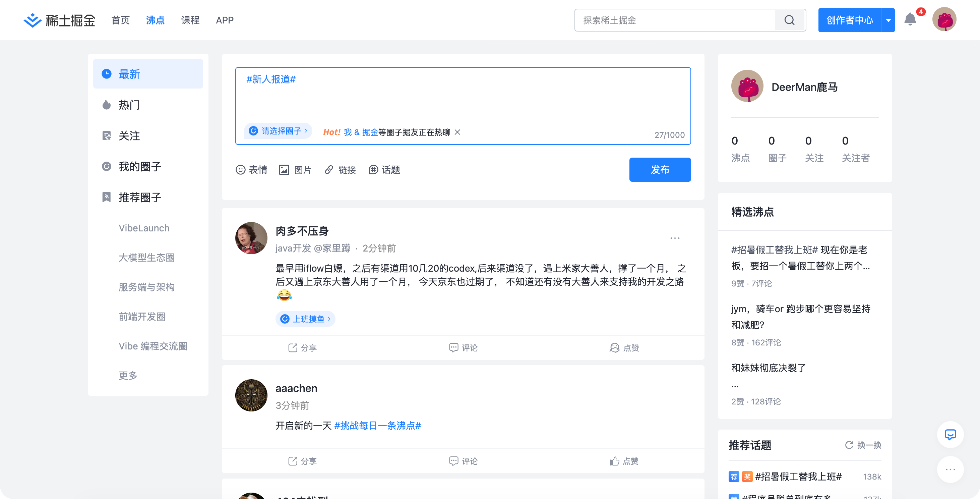980x499 pixels.
Task: Click the search magnifier icon
Action: click(x=789, y=20)
